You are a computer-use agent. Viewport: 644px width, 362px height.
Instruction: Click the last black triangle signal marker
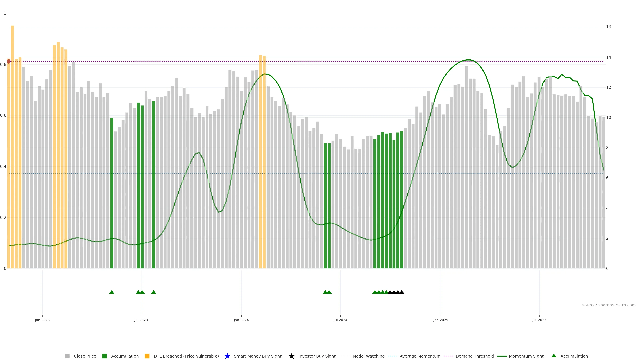click(x=401, y=292)
